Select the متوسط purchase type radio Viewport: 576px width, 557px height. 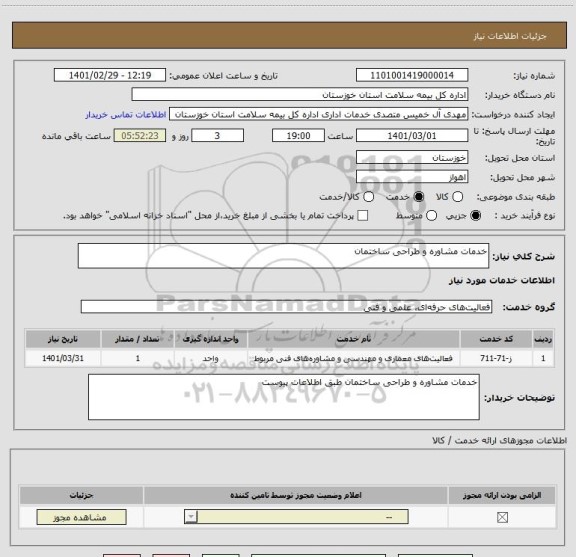click(x=431, y=216)
